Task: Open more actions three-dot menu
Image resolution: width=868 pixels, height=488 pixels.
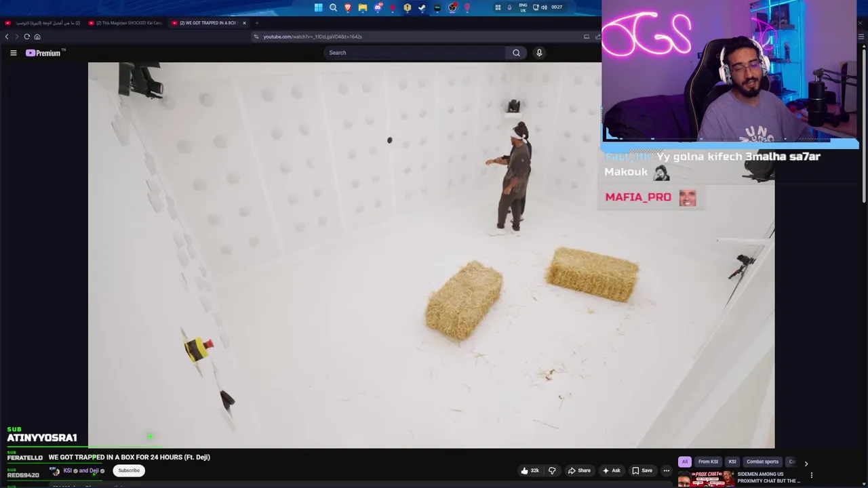Action: (666, 470)
